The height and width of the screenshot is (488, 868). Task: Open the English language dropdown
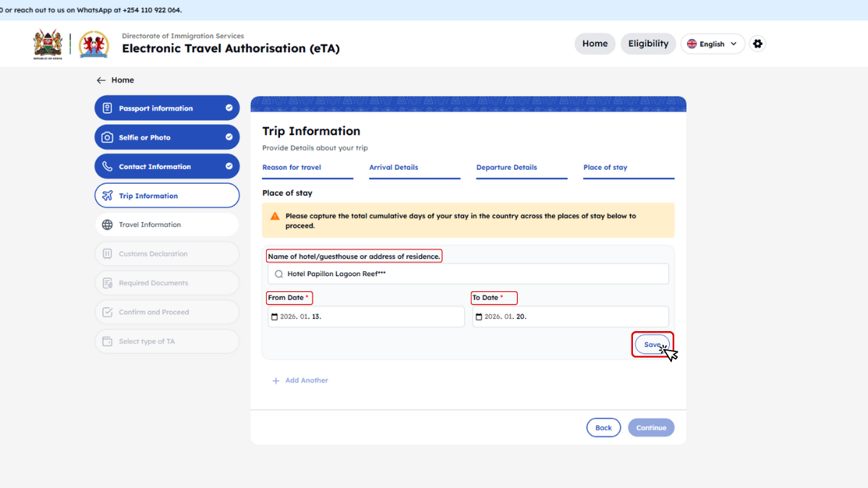click(712, 44)
